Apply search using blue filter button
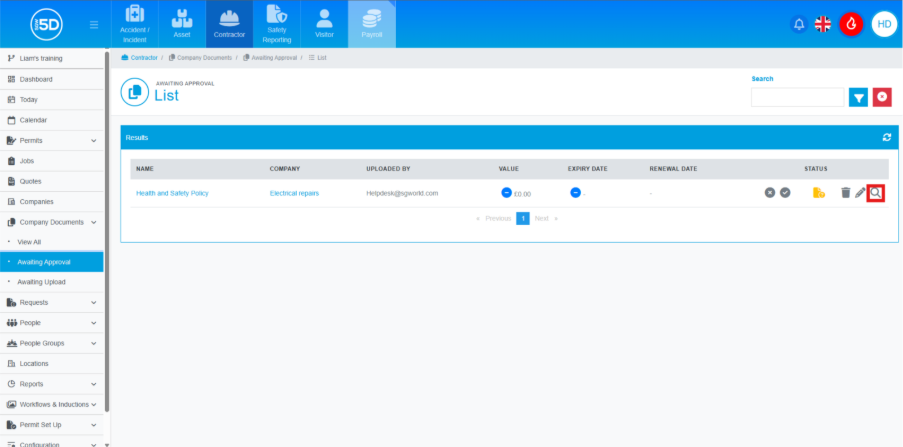Image resolution: width=903 pixels, height=447 pixels. point(858,97)
